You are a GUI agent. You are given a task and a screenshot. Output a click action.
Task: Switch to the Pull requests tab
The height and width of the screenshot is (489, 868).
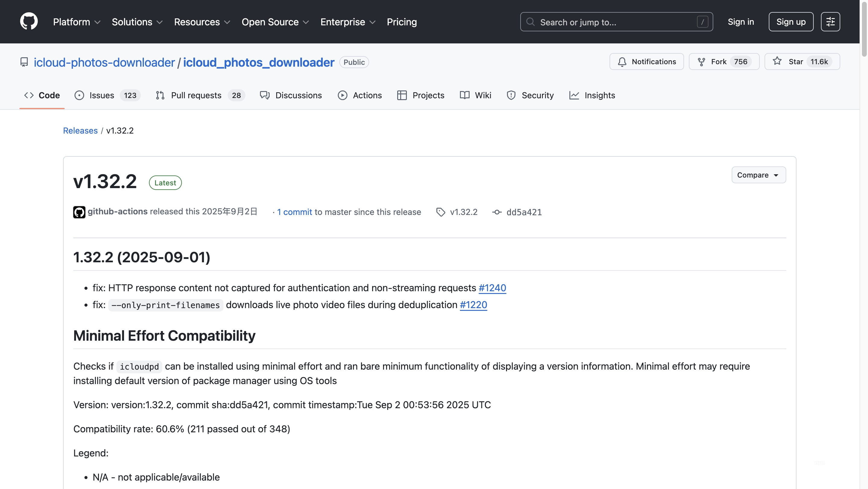pyautogui.click(x=200, y=95)
